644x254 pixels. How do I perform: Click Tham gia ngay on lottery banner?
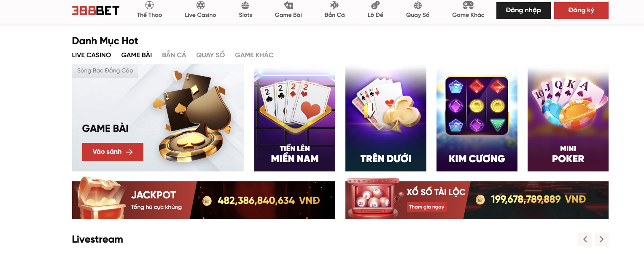click(426, 207)
